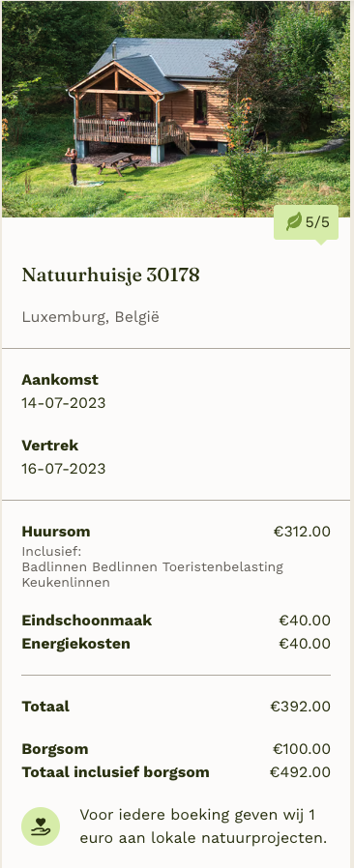The width and height of the screenshot is (354, 868).
Task: Click the Energiekosten €40.00 amount
Action: pyautogui.click(x=305, y=644)
